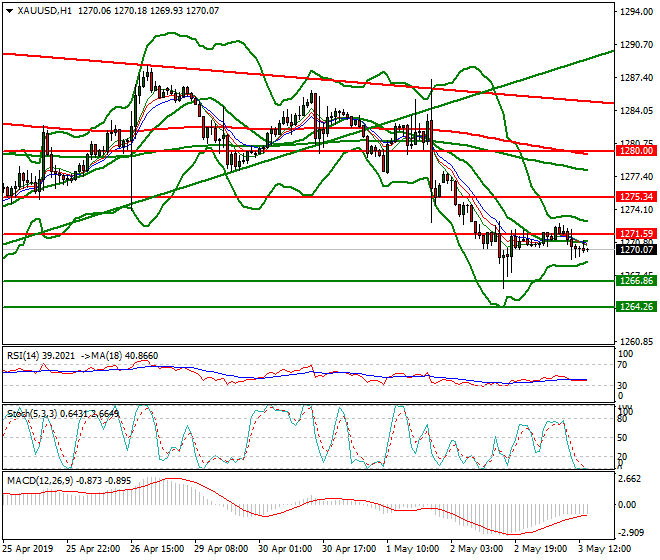660x560 pixels.
Task: Click the 1266.86 green support label
Action: tap(636, 281)
